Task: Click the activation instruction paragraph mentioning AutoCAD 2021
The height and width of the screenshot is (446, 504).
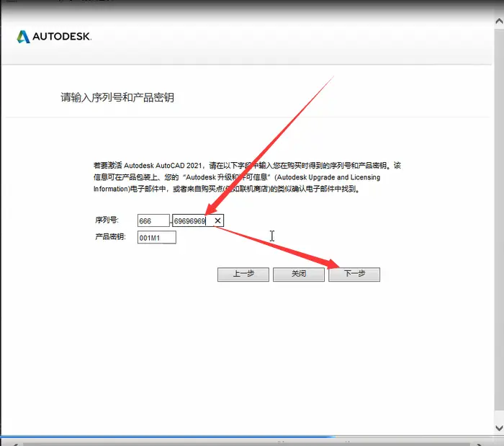Action: [x=247, y=177]
